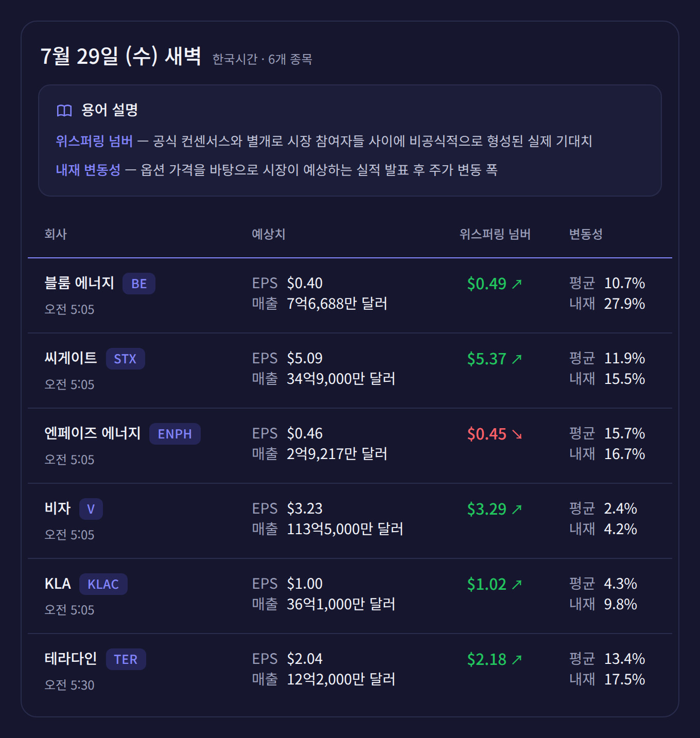Click the up arrow beside $2.18
The image size is (700, 738).
click(x=517, y=659)
